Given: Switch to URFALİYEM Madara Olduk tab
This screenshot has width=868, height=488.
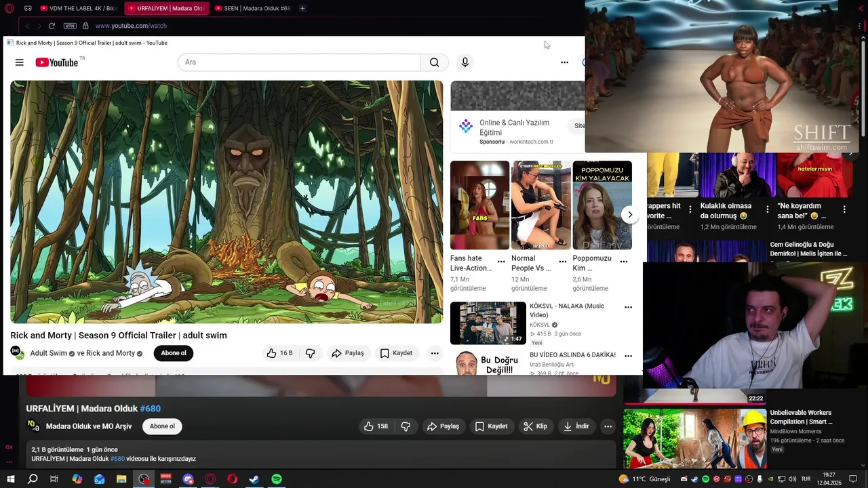Looking at the screenshot, I should (x=165, y=8).
